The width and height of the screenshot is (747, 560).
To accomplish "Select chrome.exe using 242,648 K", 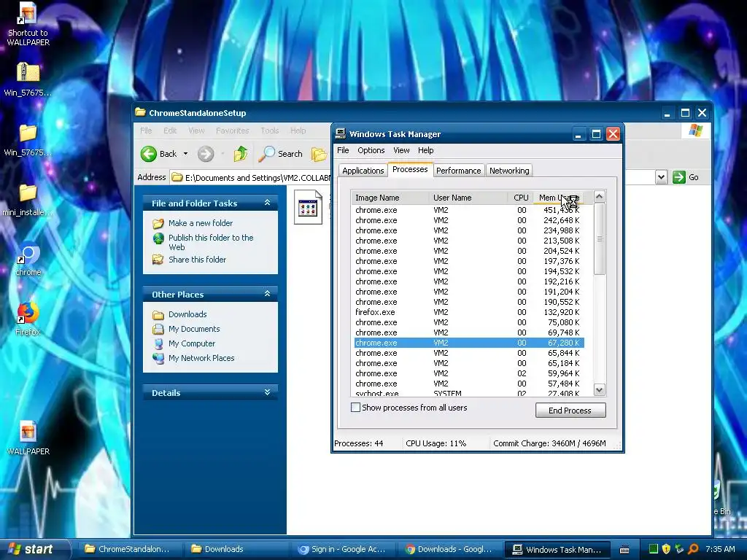I will click(x=469, y=220).
